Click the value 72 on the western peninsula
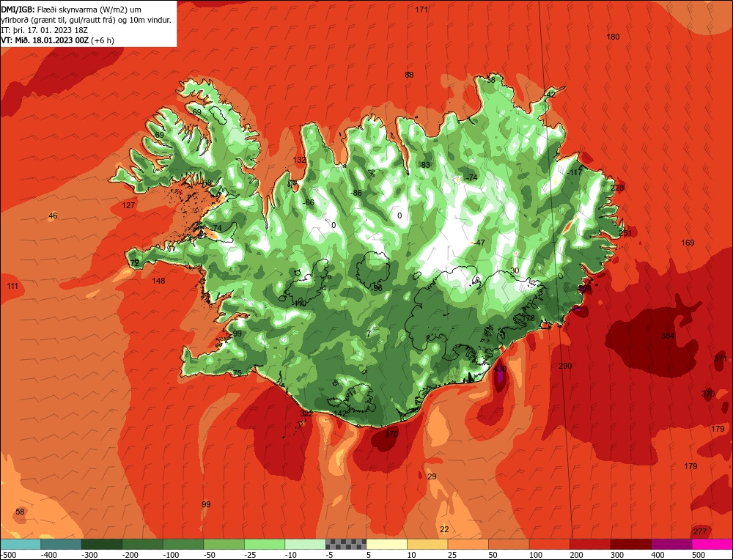733x560 pixels. click(x=135, y=263)
